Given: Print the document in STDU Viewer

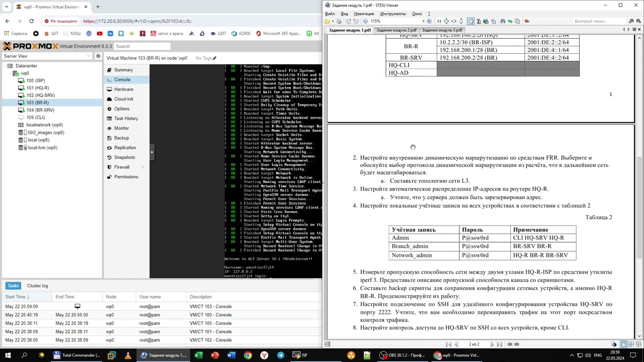Looking at the screenshot, I should coord(339,21).
